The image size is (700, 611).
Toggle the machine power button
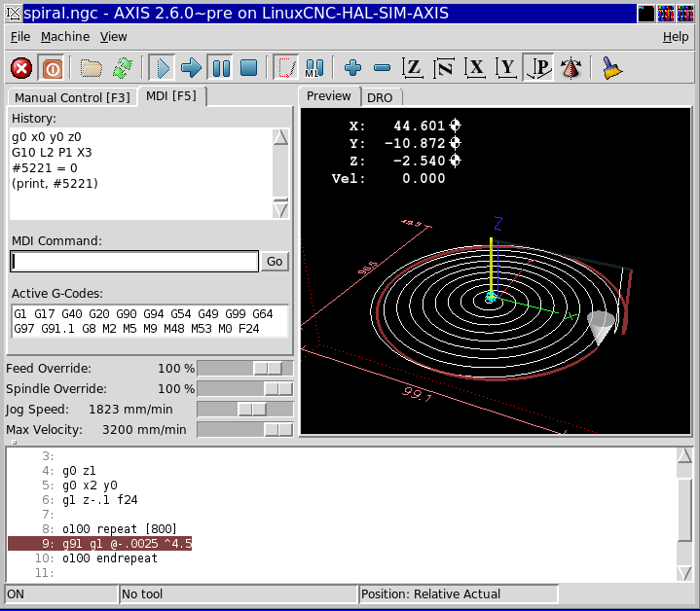pos(53,69)
